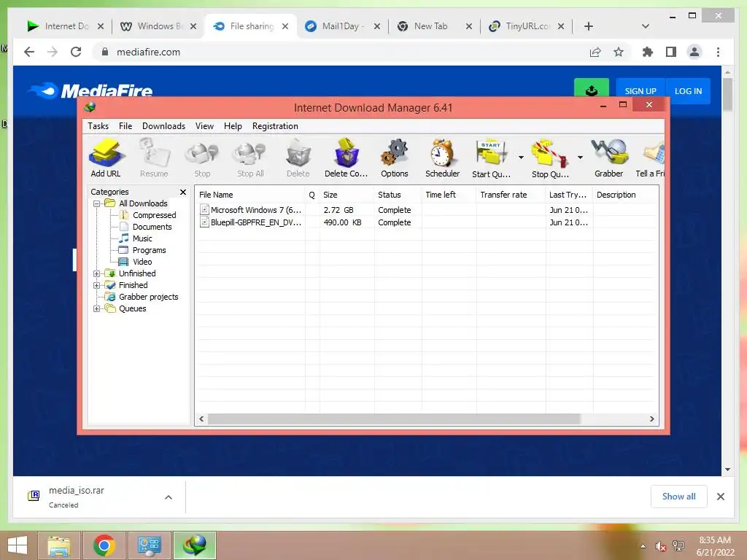
Task: Click the SIGN UP button on MediaFire
Action: point(640,90)
